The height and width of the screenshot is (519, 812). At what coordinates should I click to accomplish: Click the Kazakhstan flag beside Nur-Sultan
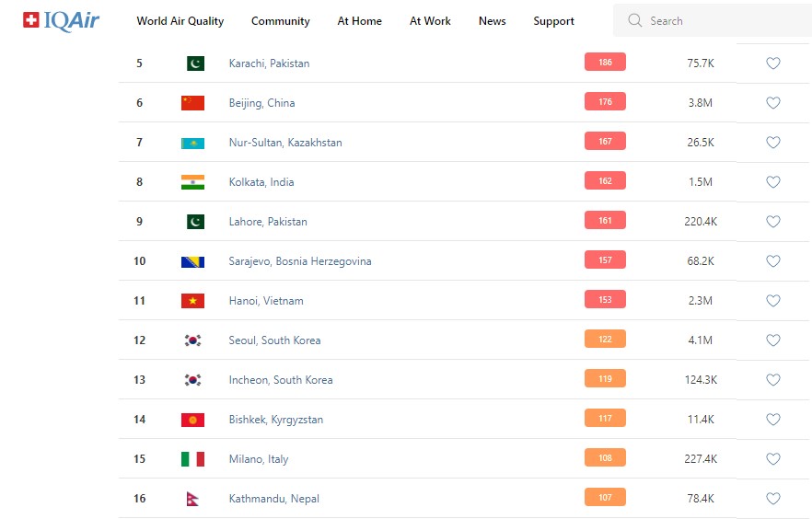point(192,143)
